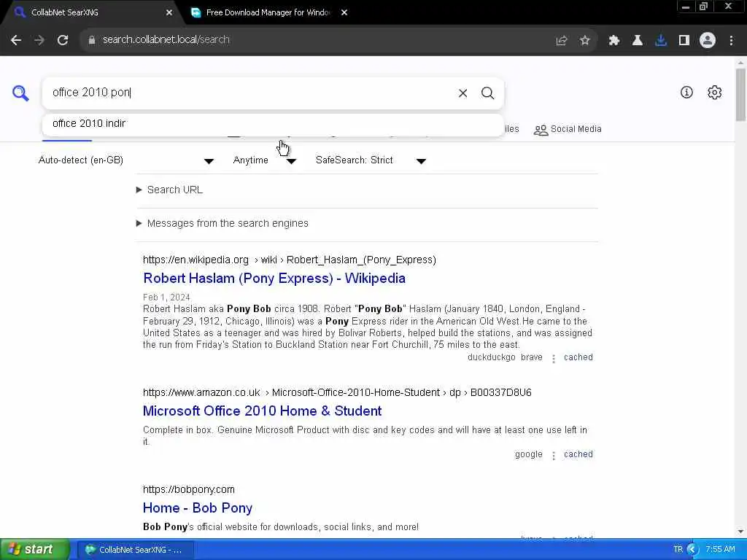Click the Chrome Labs flask icon
The height and width of the screenshot is (560, 747).
tap(638, 41)
